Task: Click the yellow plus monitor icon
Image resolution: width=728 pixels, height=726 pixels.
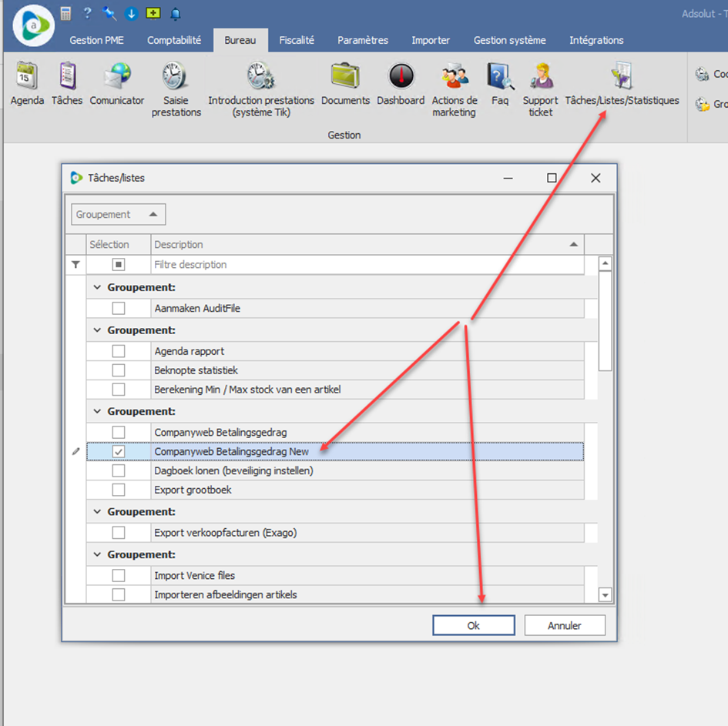Action: point(153,13)
